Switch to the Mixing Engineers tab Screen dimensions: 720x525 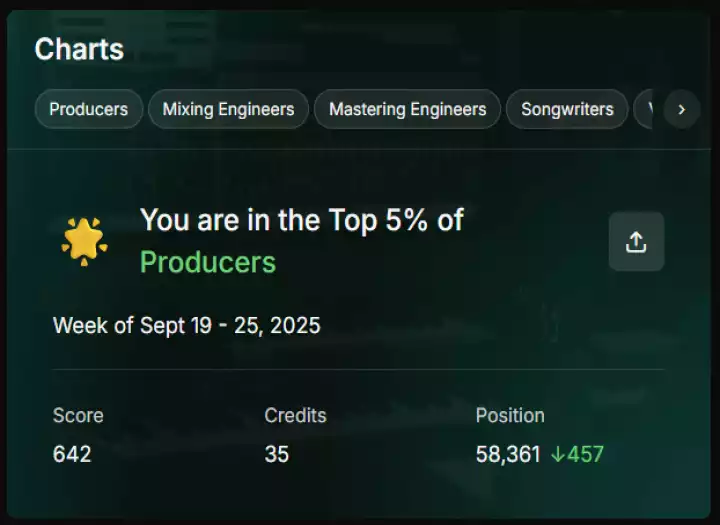[228, 109]
